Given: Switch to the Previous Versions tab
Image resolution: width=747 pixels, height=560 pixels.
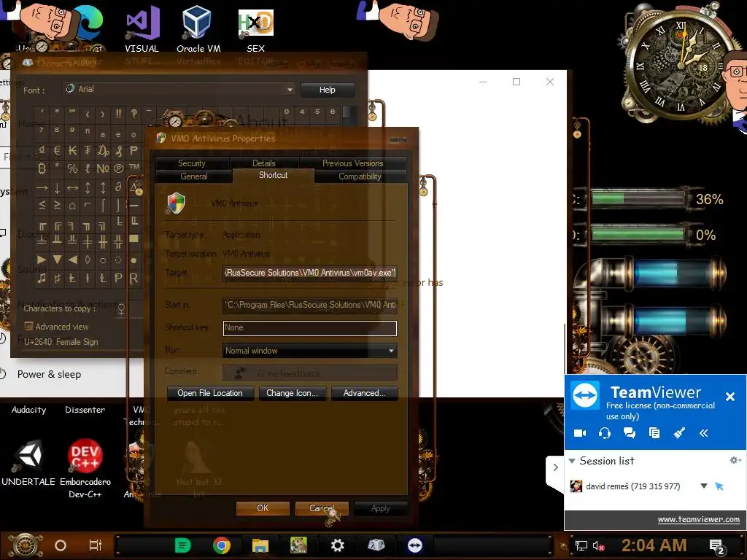Looking at the screenshot, I should point(352,163).
